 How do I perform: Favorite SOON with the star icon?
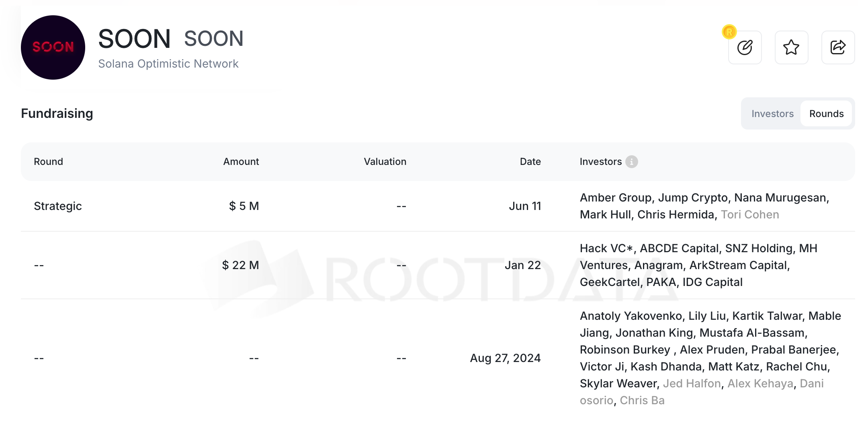tap(791, 47)
